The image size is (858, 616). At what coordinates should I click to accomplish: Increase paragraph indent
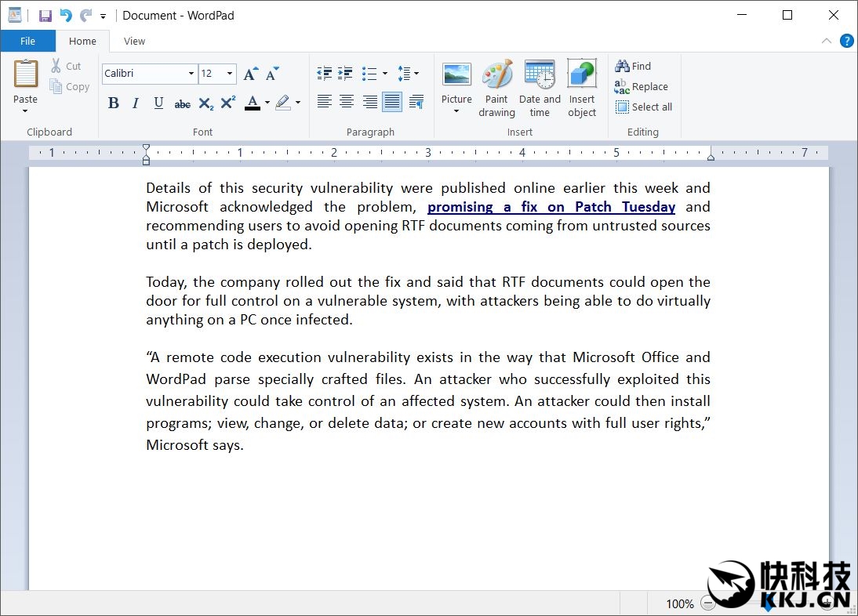click(x=345, y=74)
